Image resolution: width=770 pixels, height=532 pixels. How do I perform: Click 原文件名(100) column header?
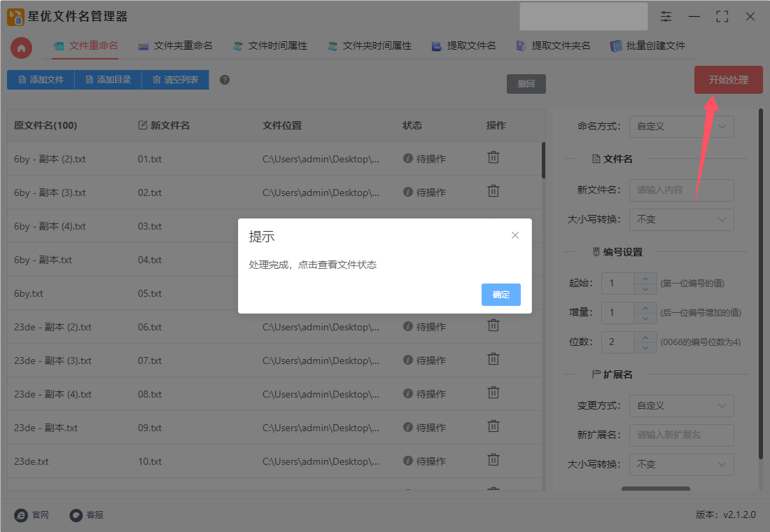[45, 125]
